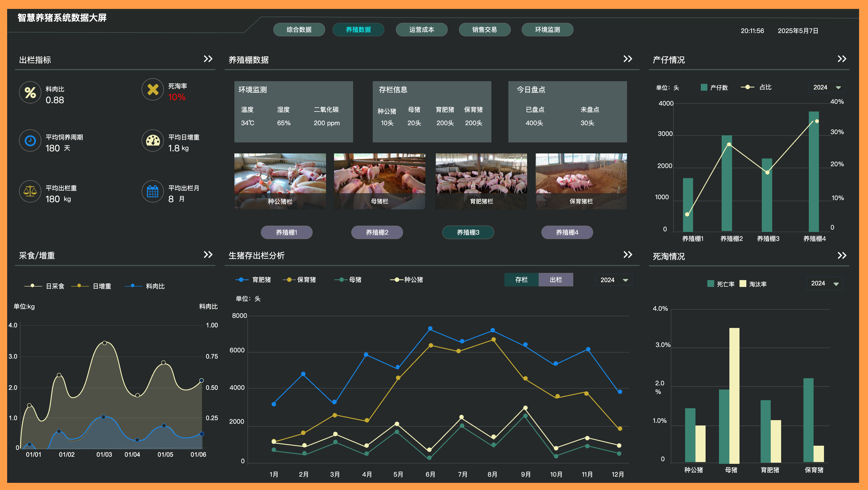Click the average slaughter month calendar icon
Screen dimensions: 868x490
click(x=153, y=191)
